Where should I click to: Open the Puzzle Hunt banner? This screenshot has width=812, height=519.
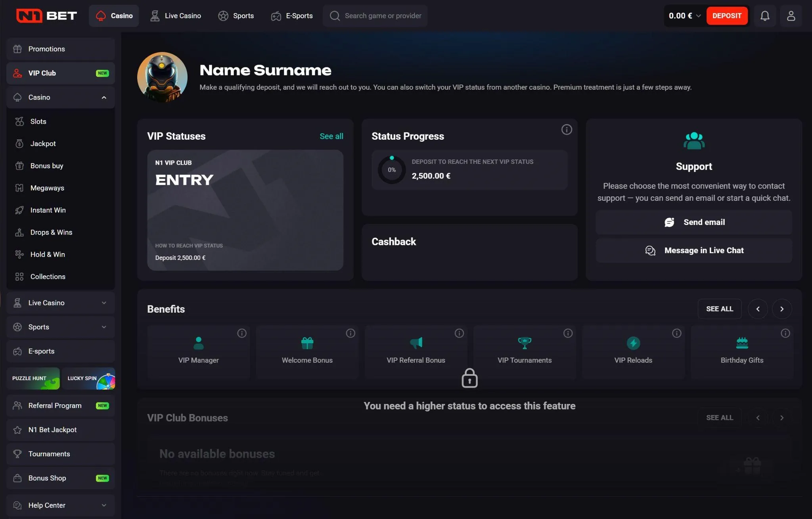(x=33, y=378)
